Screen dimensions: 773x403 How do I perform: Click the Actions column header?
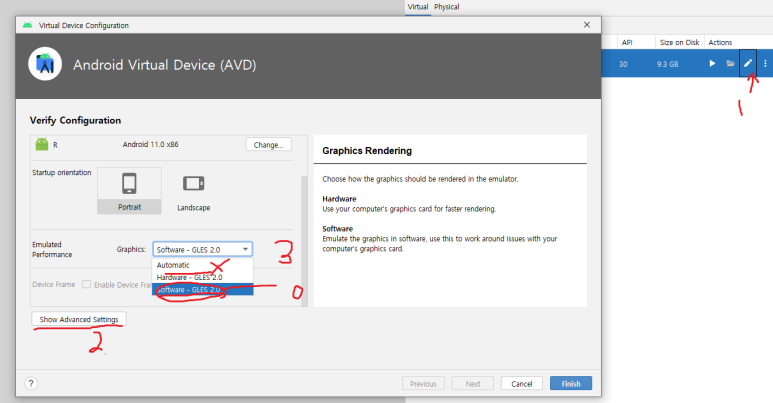(x=720, y=42)
